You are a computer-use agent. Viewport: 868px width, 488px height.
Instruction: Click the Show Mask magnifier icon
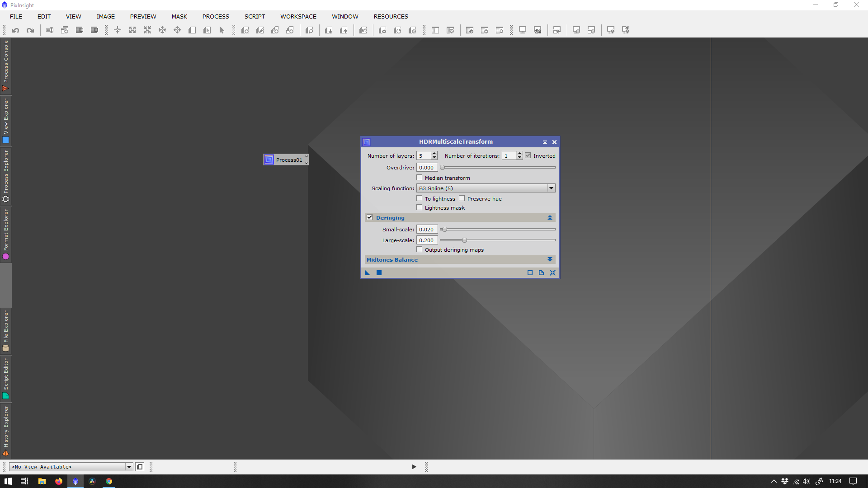point(500,30)
